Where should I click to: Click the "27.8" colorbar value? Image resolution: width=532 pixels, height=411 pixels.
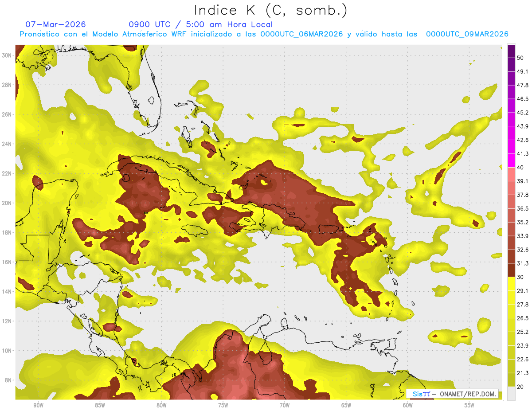[523, 304]
